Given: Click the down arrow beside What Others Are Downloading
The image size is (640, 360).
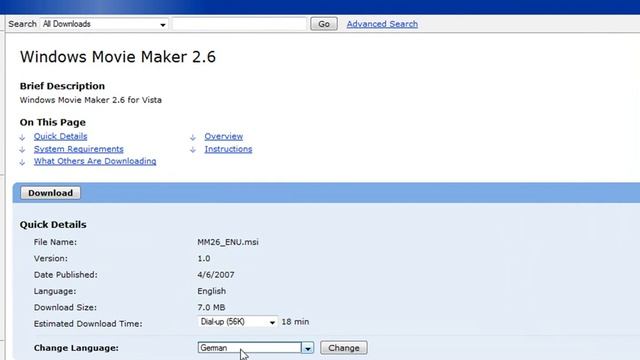Looking at the screenshot, I should [22, 162].
